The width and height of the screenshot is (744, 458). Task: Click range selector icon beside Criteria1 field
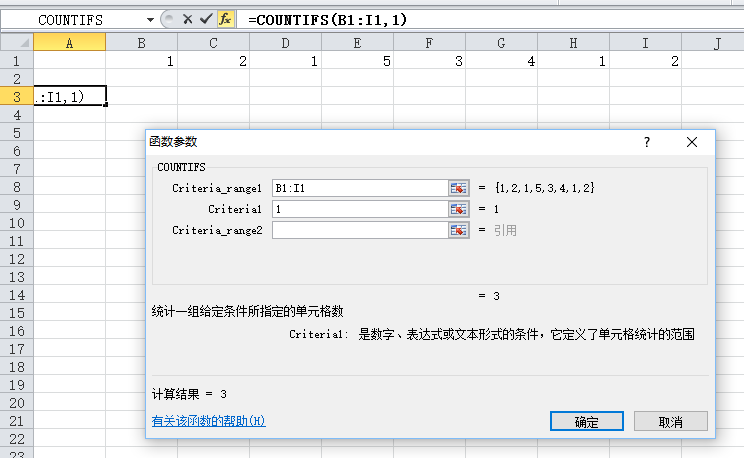458,209
